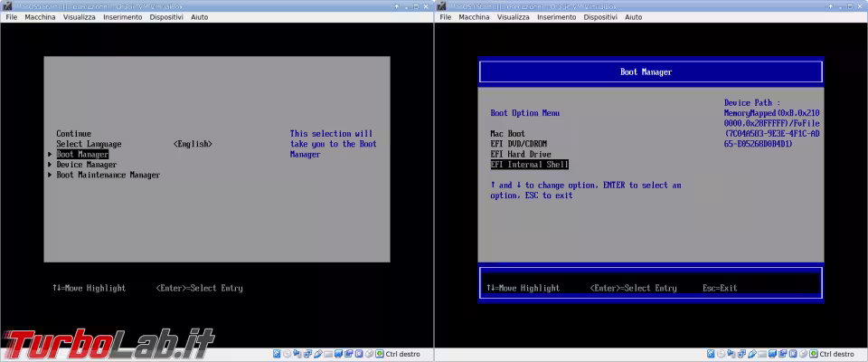Open Visualizza menu in right VirtualBox window

coord(514,17)
